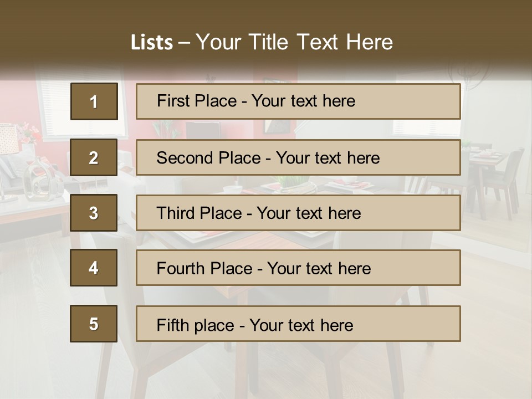Select the Fifth place text bar
The height and width of the screenshot is (399, 532).
[298, 324]
